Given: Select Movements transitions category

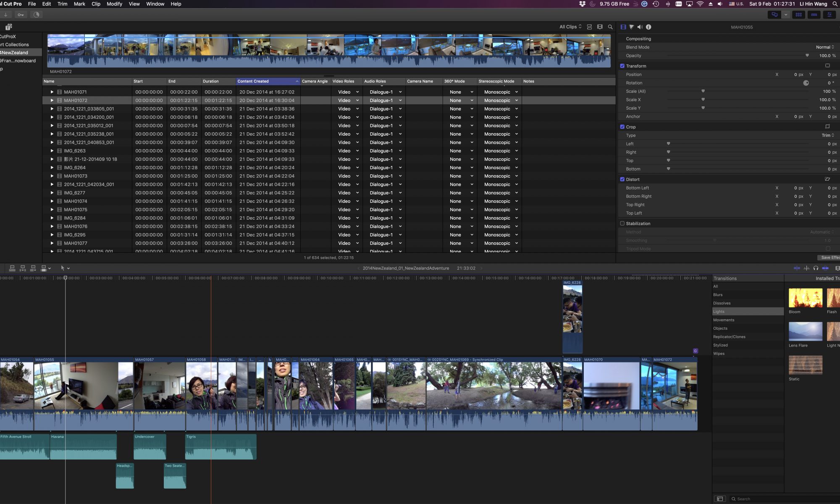Looking at the screenshot, I should click(x=748, y=320).
